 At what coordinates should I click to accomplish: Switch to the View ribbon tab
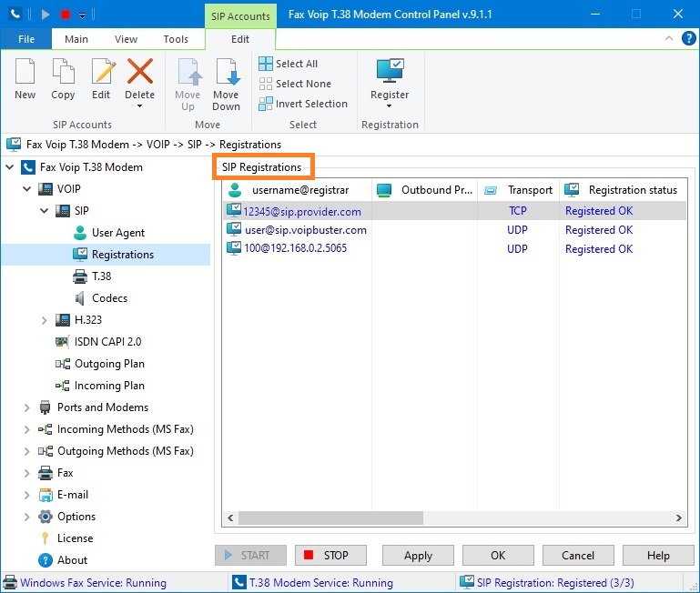point(126,39)
